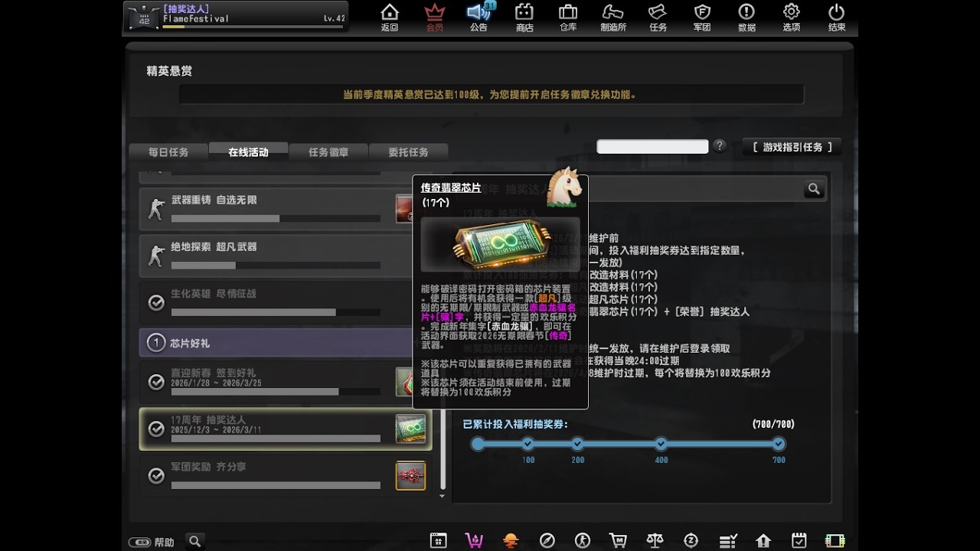Click the 武器重铸 reward thumbnail

pos(406,209)
